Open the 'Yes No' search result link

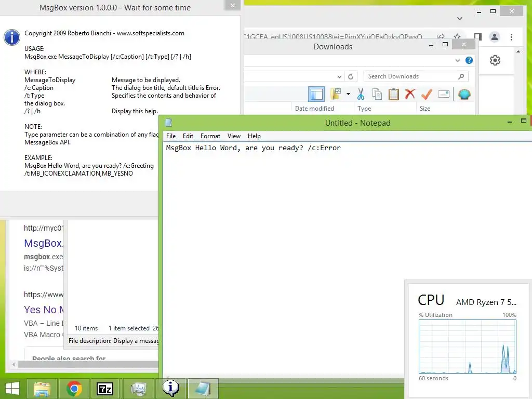[44, 310]
